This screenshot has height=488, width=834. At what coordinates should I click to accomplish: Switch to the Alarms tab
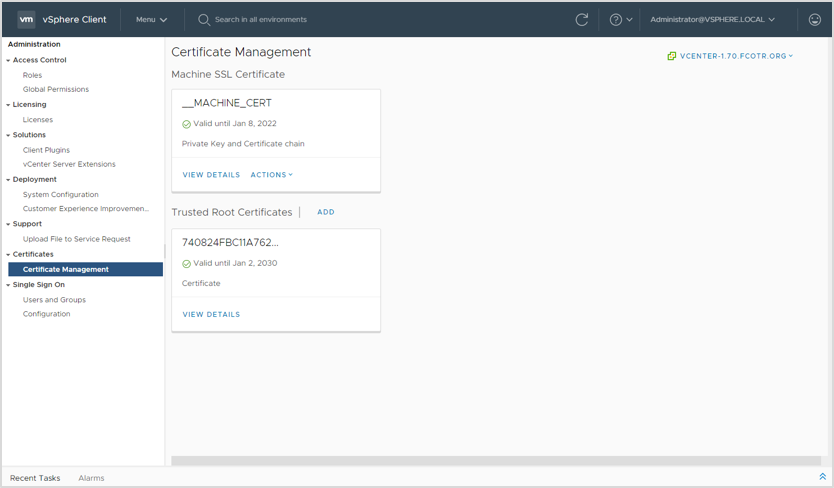pos(91,478)
